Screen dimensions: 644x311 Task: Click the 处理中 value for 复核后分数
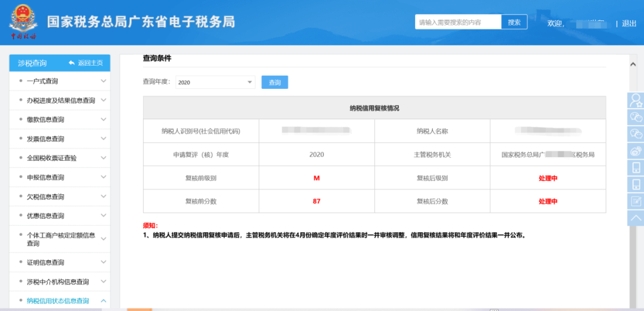548,201
